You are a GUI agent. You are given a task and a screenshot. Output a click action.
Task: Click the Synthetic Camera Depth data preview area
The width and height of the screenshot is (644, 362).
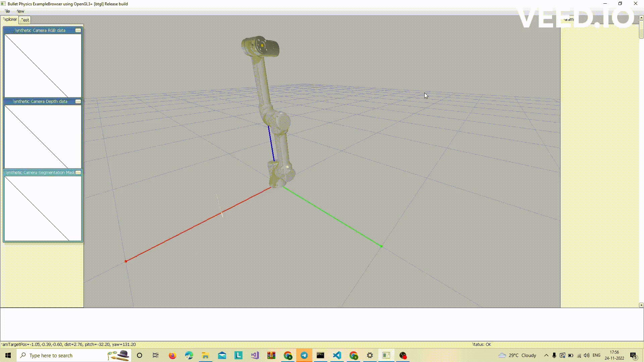pos(43,137)
